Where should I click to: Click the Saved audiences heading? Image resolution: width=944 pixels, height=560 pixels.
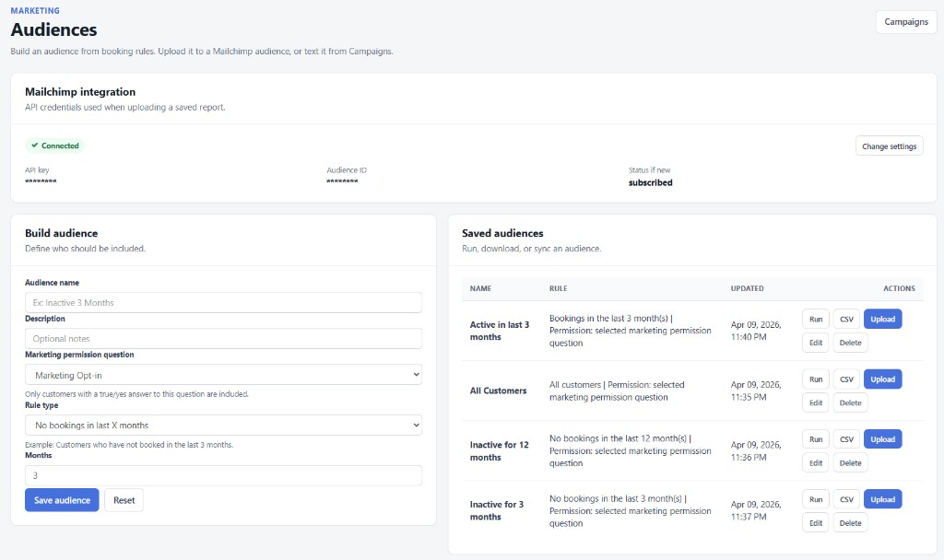[x=502, y=233]
